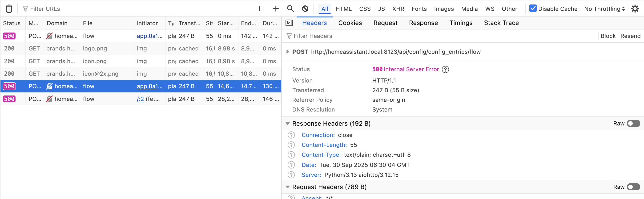Uncheck the Disable Cache checkbox
This screenshot has width=644, height=199.
tap(533, 8)
